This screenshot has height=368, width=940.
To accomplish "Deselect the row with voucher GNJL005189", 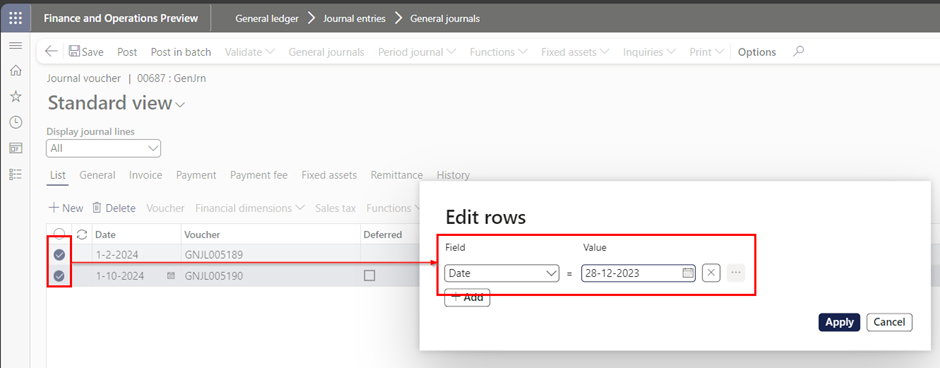I will click(59, 255).
